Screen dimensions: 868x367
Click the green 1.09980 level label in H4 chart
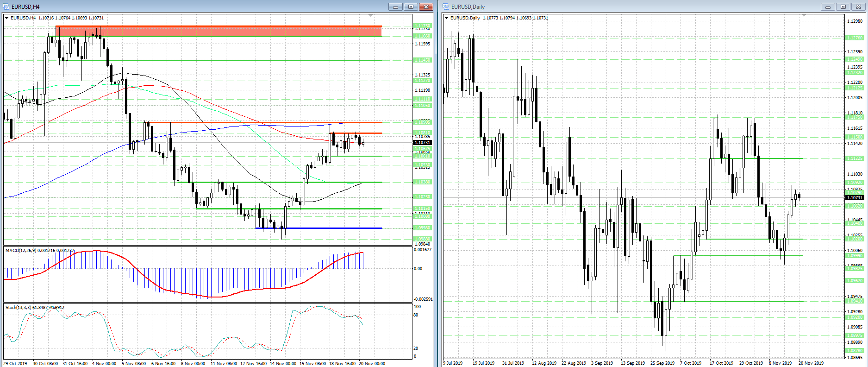point(422,228)
